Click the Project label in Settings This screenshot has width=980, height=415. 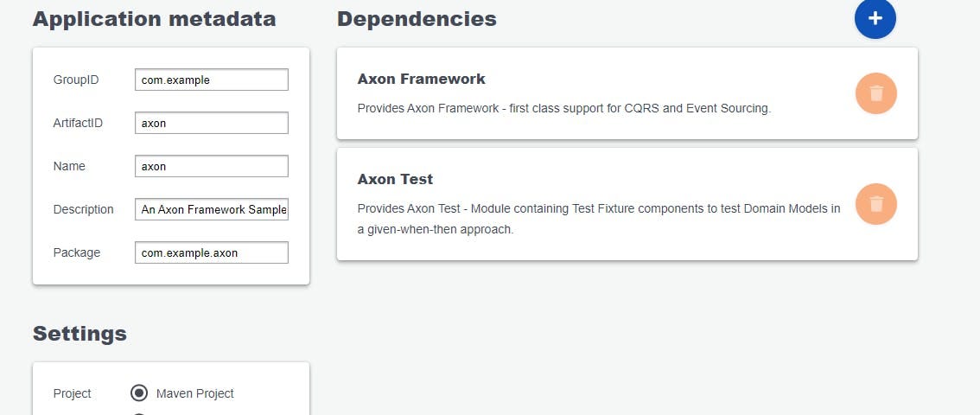tap(73, 393)
